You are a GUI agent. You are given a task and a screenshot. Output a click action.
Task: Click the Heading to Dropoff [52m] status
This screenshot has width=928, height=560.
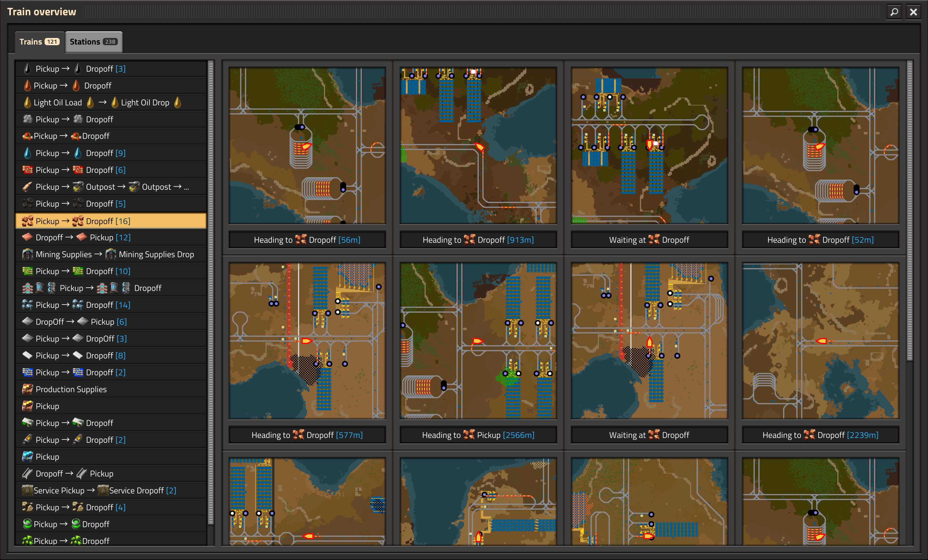820,240
